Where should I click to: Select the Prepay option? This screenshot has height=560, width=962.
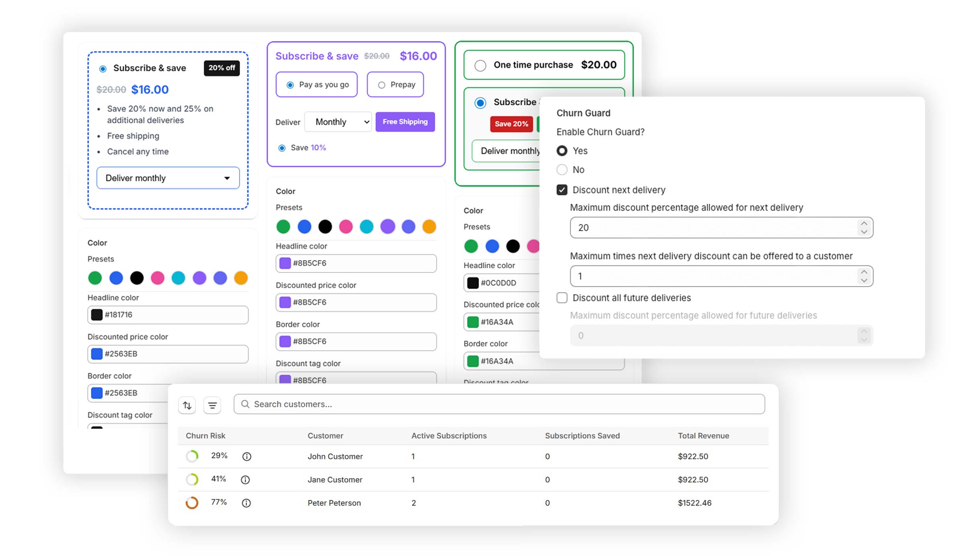coord(381,85)
